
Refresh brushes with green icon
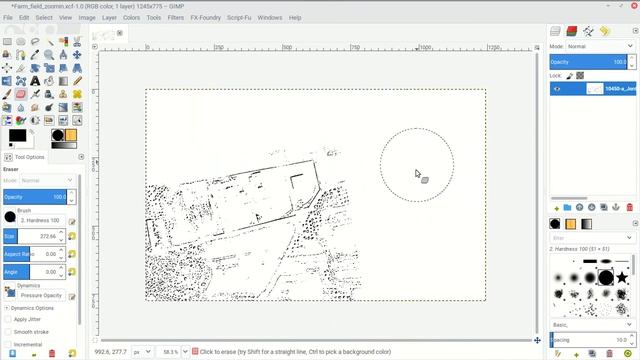point(628,353)
